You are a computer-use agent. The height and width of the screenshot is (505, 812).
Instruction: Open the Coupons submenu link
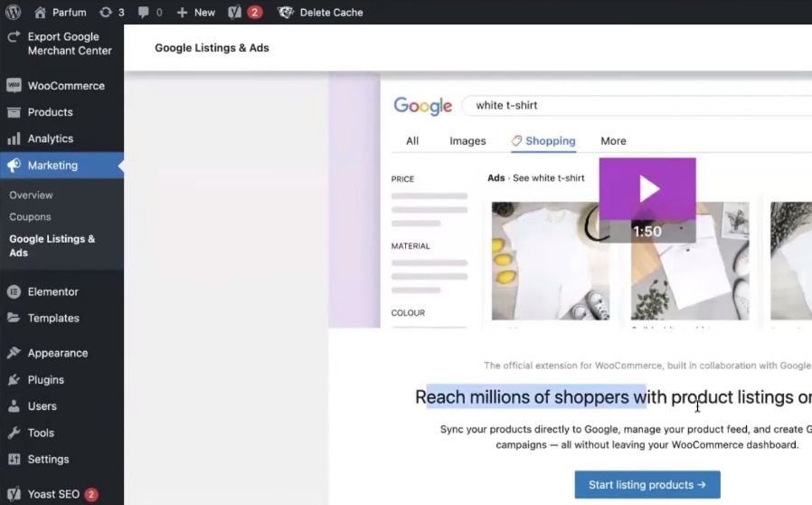(x=30, y=217)
